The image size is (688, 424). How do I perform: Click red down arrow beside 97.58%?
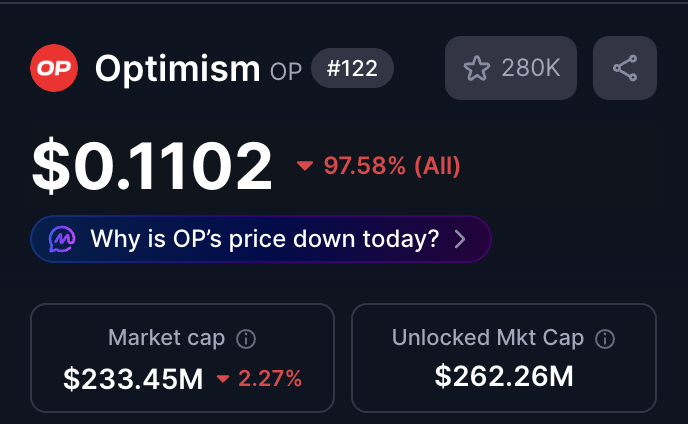click(305, 166)
